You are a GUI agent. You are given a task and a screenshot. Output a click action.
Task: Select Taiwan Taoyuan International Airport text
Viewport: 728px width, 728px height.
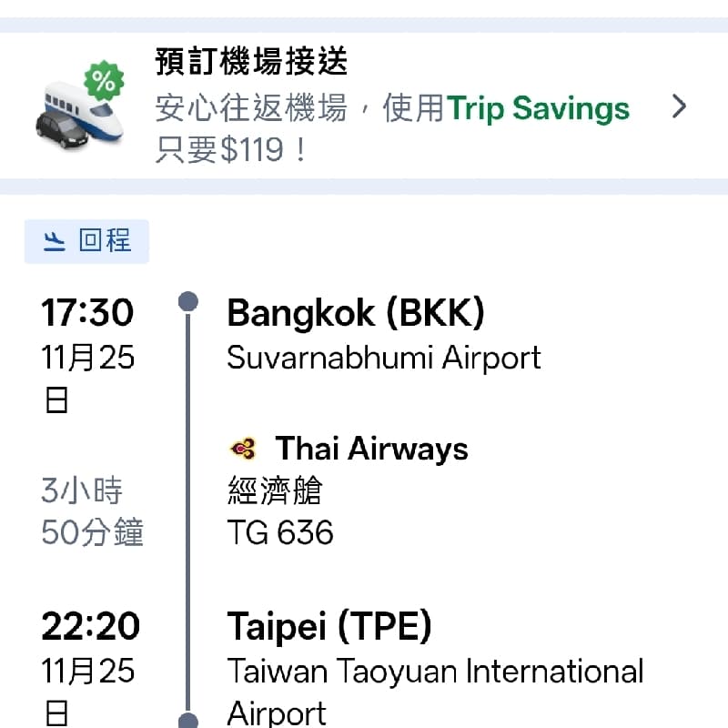tap(435, 692)
